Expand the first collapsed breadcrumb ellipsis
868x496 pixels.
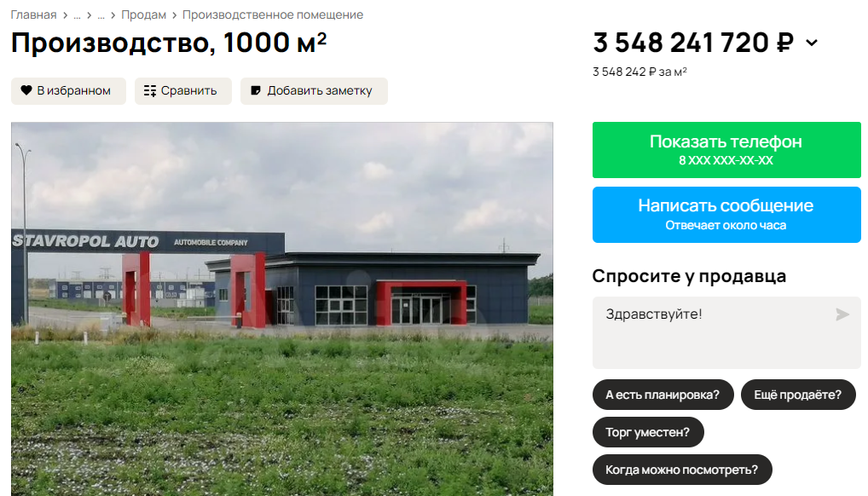click(x=77, y=15)
